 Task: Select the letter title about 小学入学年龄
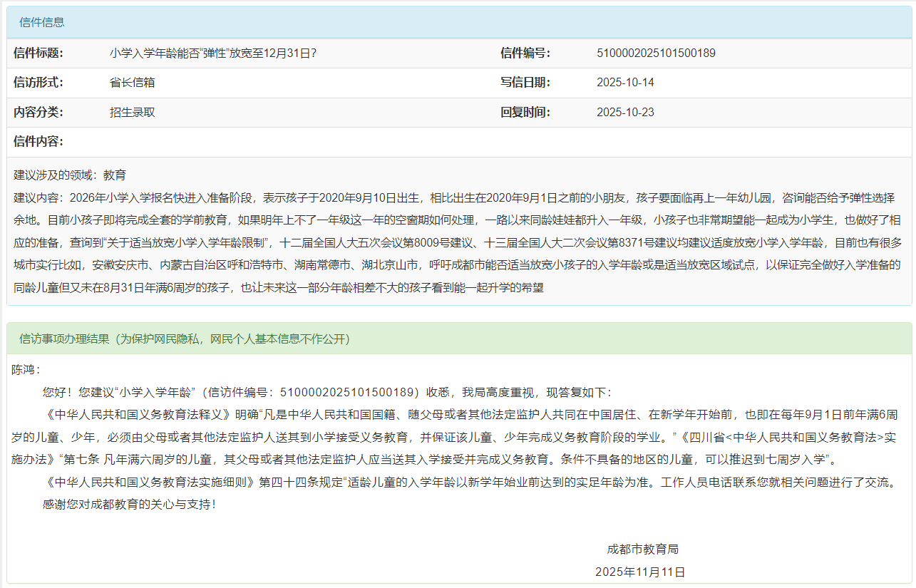[213, 53]
